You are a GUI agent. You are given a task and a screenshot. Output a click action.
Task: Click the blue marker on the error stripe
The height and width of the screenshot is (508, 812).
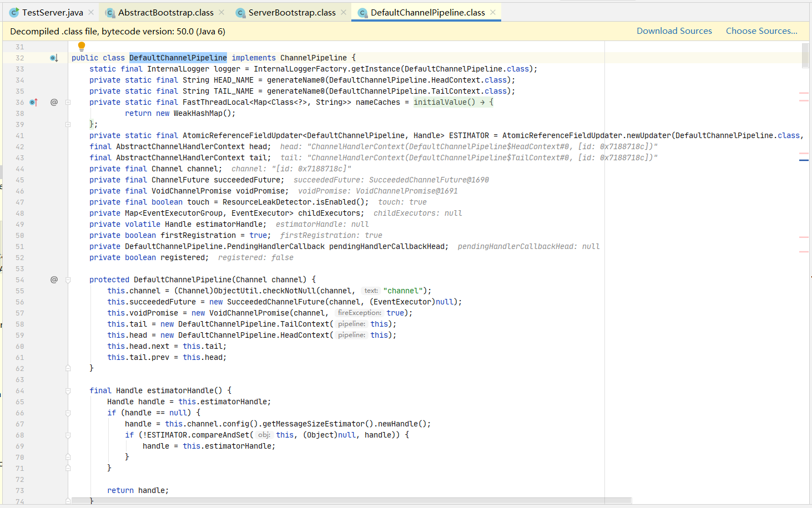coord(804,160)
